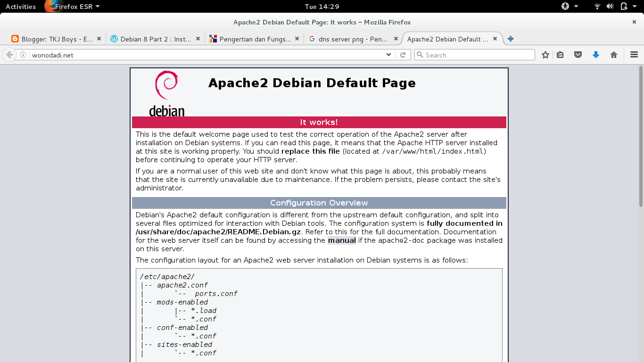Viewport: 644px width, 362px height.
Task: Open the manual link
Action: [342, 240]
